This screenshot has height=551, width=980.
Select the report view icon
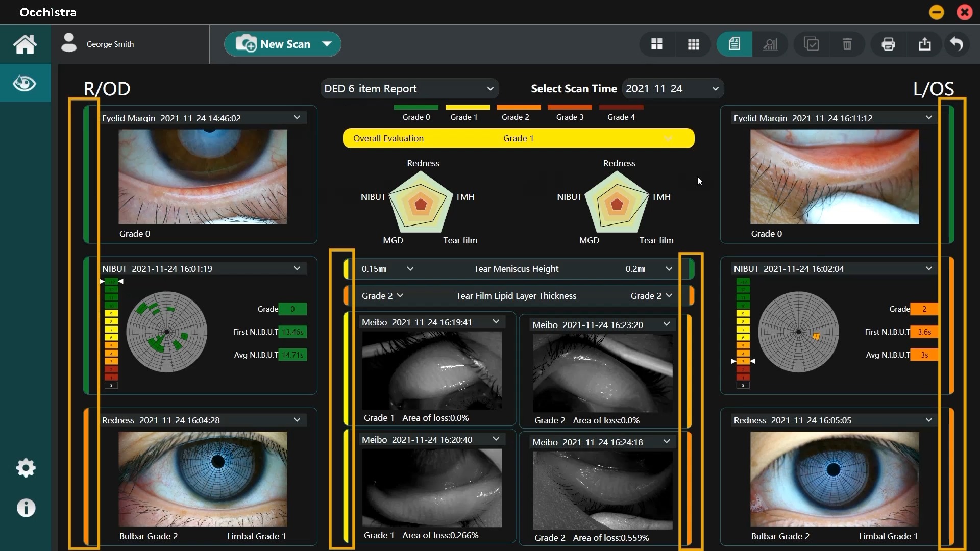tap(734, 44)
